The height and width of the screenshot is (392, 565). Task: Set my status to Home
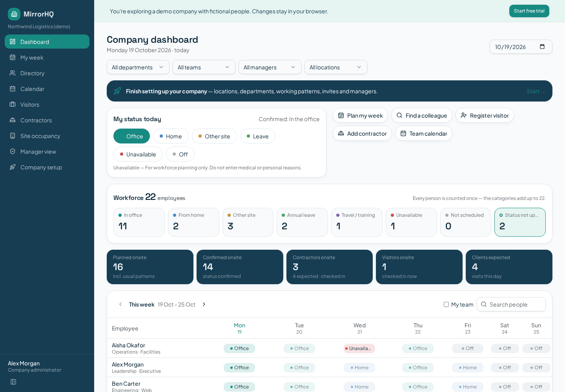tap(171, 136)
